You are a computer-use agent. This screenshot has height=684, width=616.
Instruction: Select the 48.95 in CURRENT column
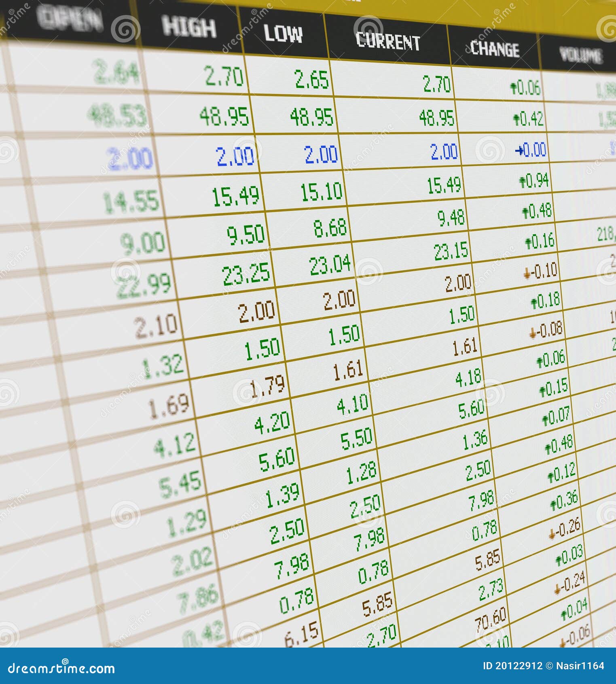[x=436, y=118]
